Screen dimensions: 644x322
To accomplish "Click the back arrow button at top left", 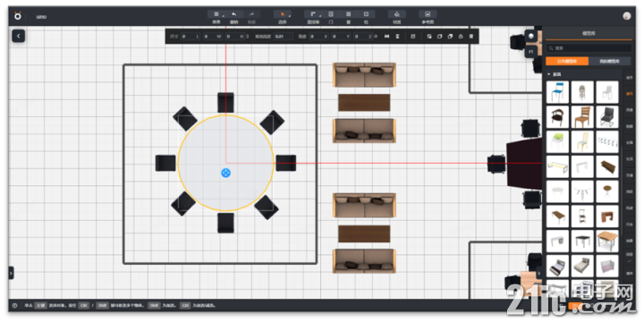I will [x=19, y=36].
